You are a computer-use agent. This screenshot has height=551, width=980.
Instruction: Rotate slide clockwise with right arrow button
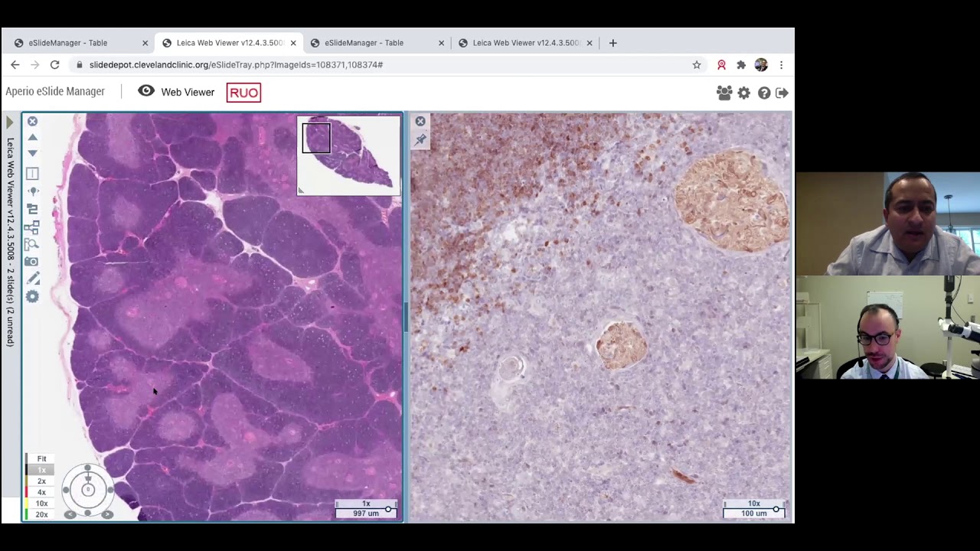click(107, 514)
